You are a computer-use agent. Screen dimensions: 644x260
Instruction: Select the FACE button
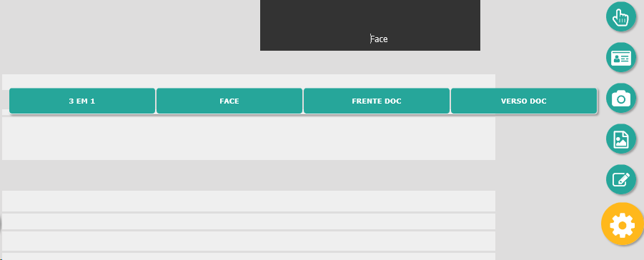229,101
